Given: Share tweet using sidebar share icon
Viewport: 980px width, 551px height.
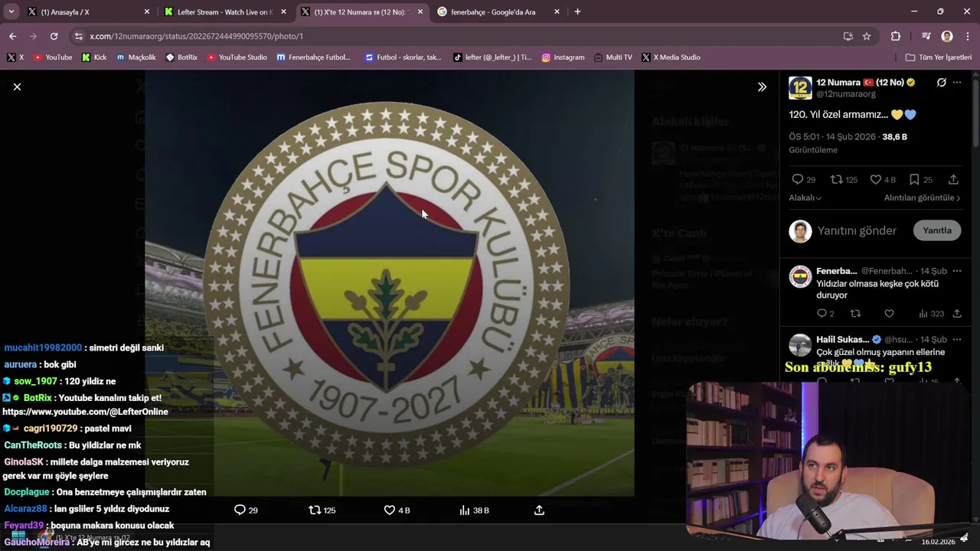Looking at the screenshot, I should [x=953, y=180].
